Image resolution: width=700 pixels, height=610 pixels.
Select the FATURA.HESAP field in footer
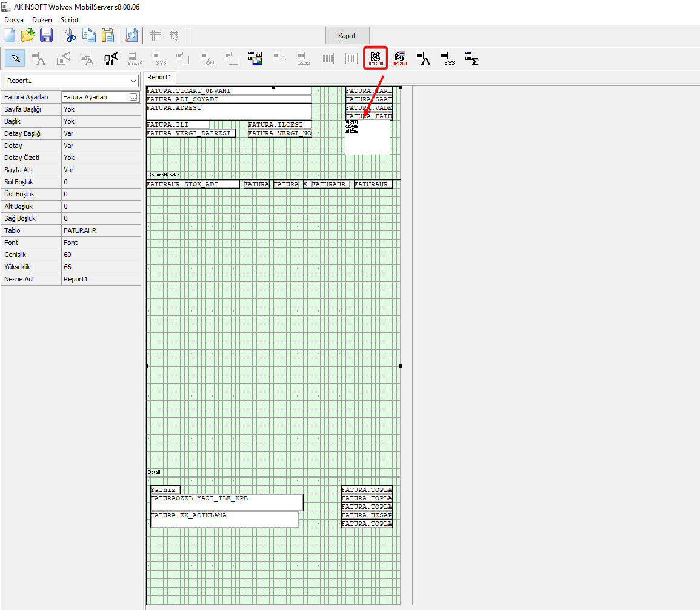click(x=367, y=515)
